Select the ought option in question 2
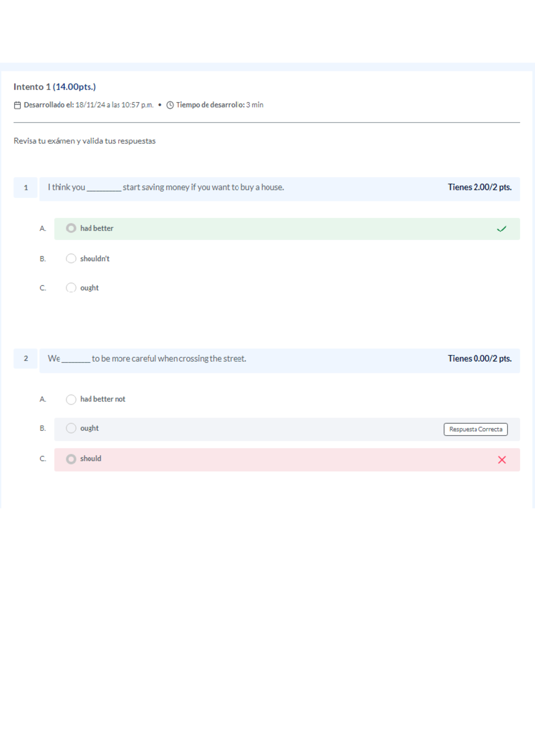The width and height of the screenshot is (535, 756). click(x=71, y=428)
